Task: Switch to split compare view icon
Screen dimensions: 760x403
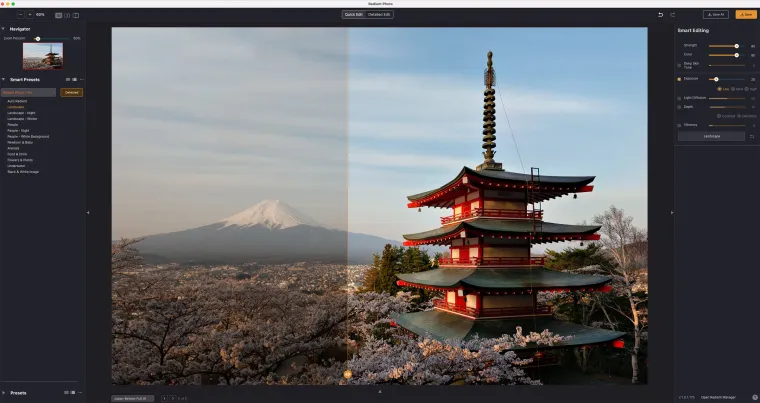Action: (76, 15)
